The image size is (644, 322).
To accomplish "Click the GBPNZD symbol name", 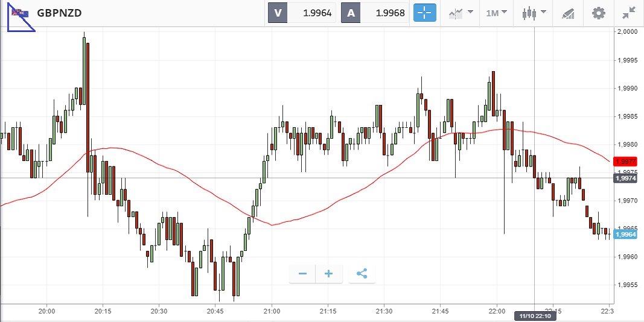I will 60,13.
